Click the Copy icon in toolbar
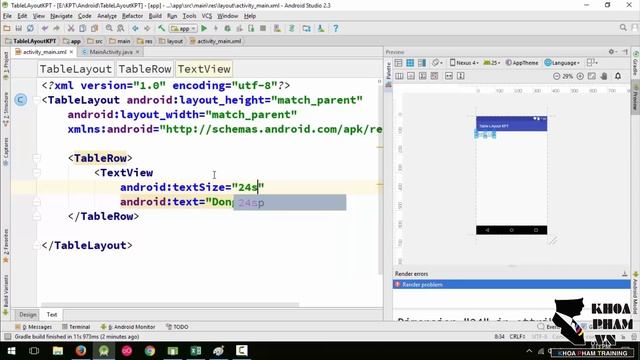 click(x=82, y=29)
